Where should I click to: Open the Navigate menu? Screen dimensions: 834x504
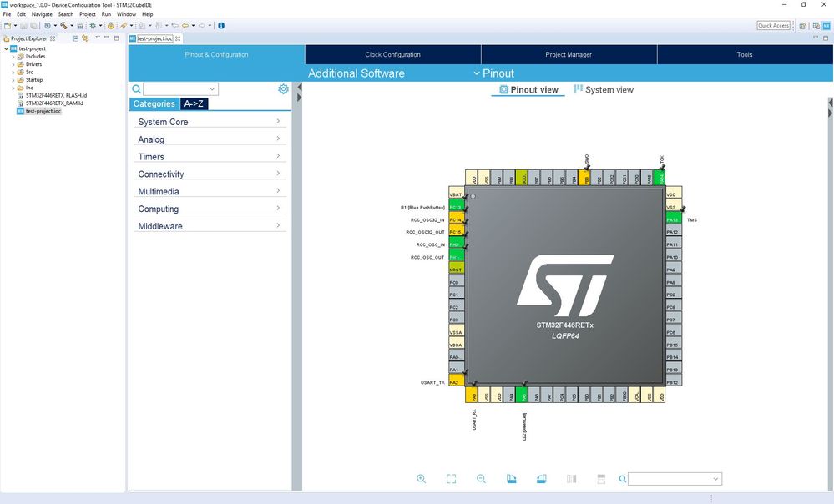[x=42, y=14]
